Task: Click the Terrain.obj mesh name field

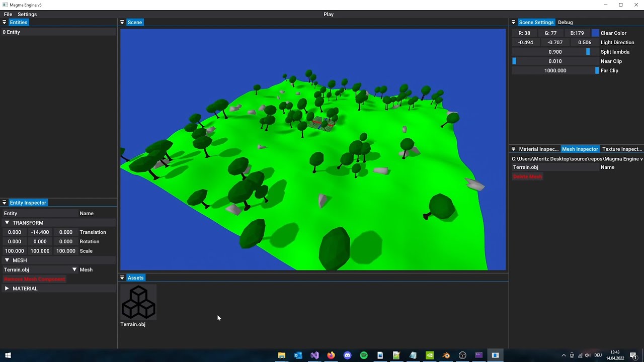Action: (x=555, y=167)
